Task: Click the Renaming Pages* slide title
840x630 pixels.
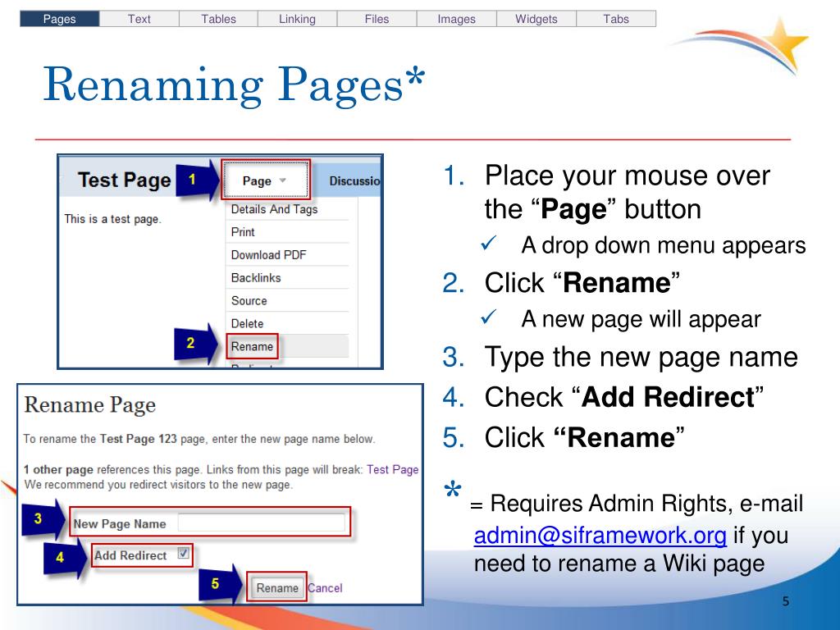Action: 234,85
